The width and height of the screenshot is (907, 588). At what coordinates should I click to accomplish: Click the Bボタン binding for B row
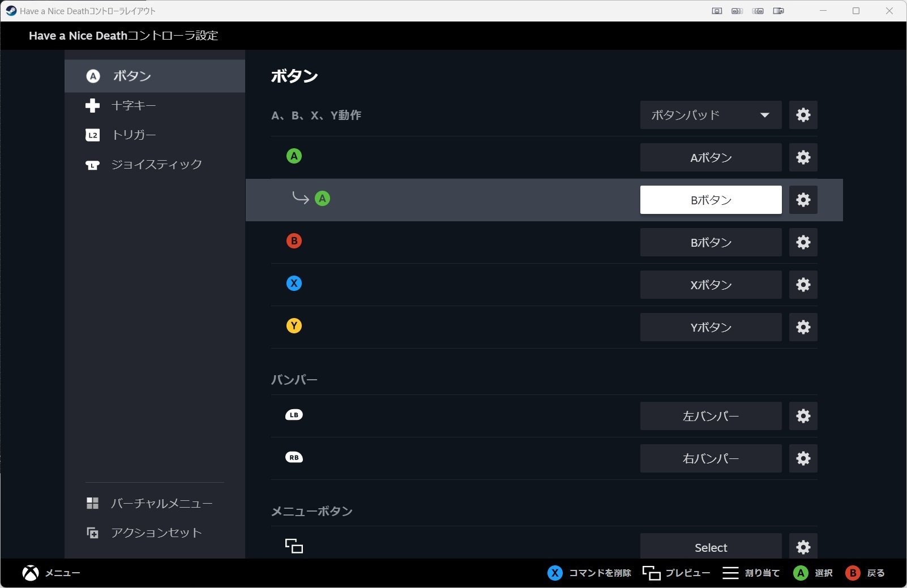pos(711,242)
